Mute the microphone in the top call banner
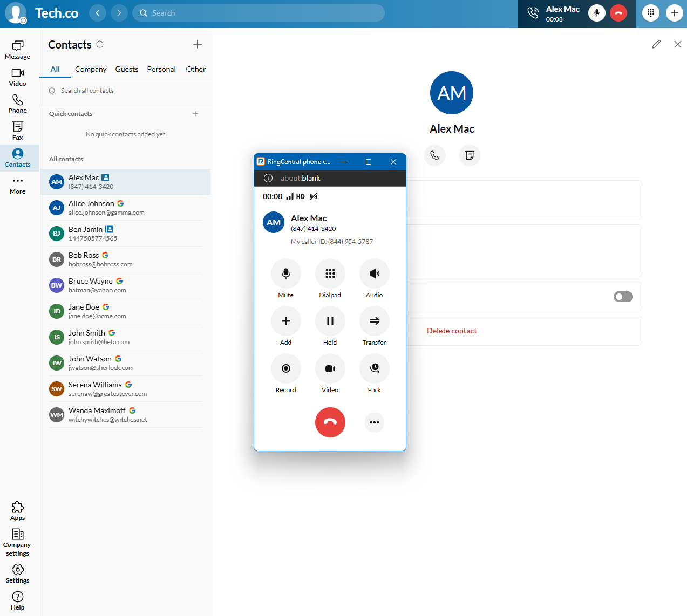Screen dimensions: 687x616 [x=596, y=13]
